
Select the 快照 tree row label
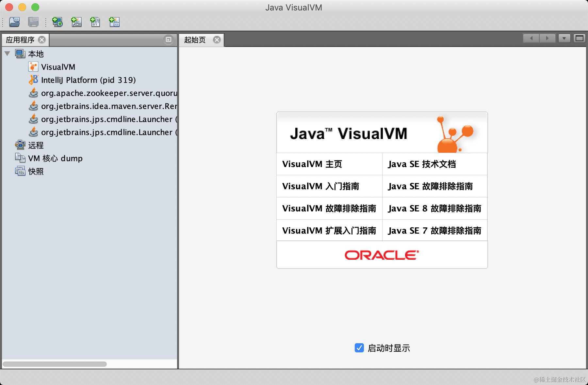36,171
